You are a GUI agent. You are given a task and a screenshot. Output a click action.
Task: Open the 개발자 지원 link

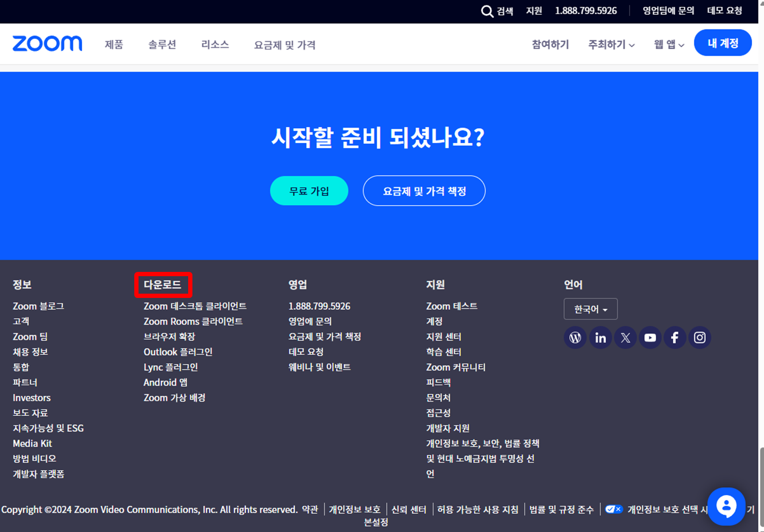(448, 428)
